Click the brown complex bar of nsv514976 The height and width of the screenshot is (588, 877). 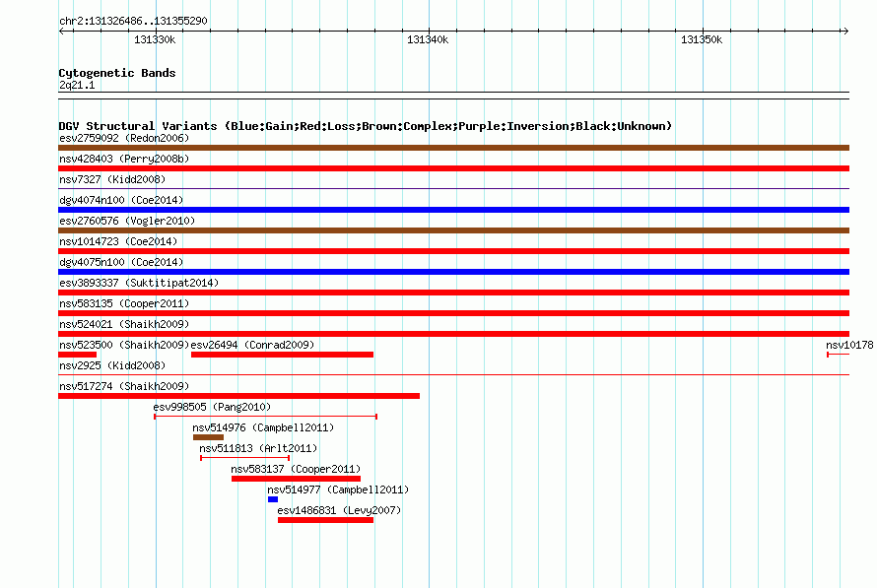click(x=208, y=437)
